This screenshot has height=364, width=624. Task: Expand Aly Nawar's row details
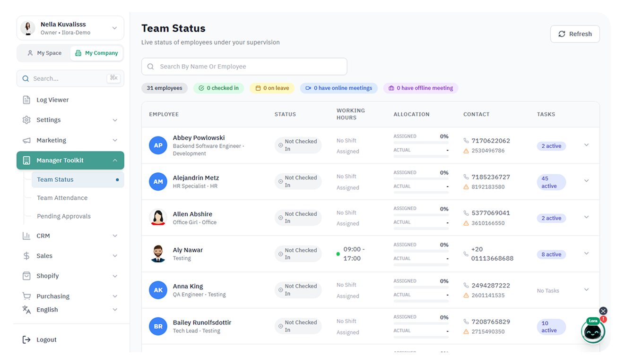tap(586, 254)
